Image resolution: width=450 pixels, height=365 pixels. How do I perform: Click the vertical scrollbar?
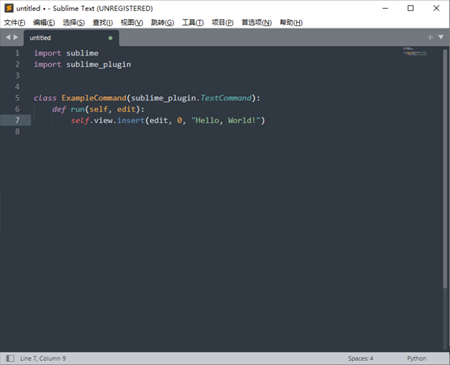(x=445, y=169)
